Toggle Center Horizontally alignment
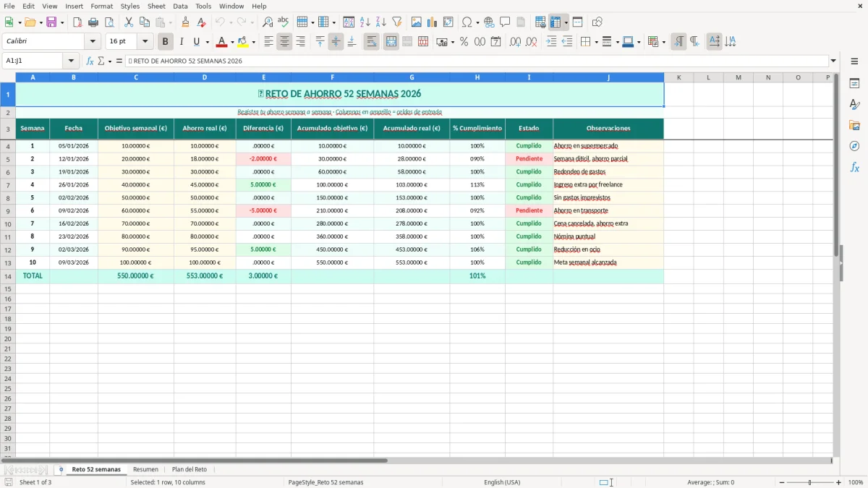This screenshot has height=488, width=868. pos(284,42)
